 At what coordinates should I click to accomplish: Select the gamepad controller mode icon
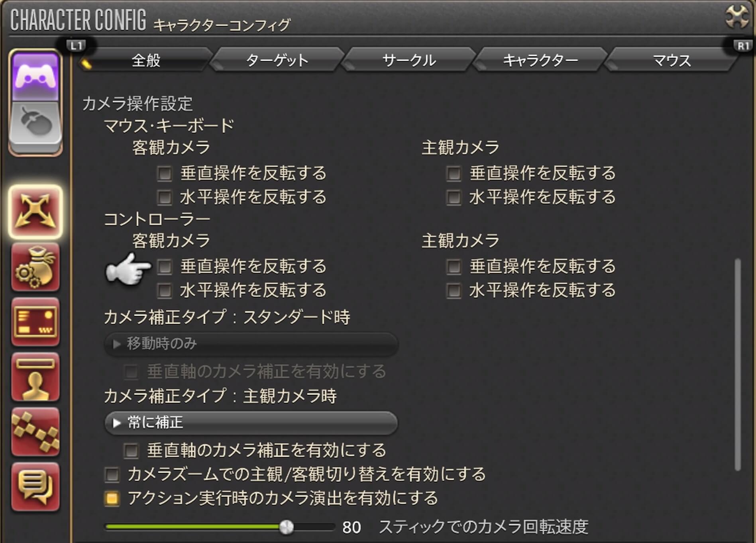coord(35,77)
